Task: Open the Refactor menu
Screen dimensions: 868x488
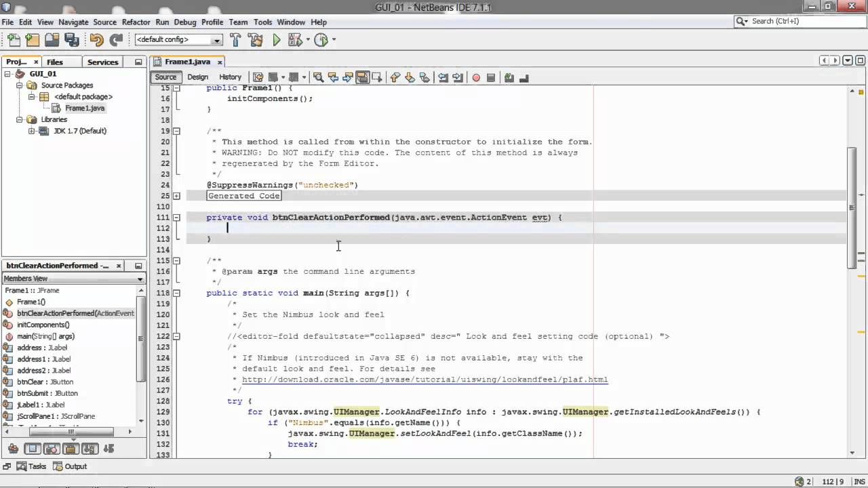Action: pyautogui.click(x=136, y=22)
